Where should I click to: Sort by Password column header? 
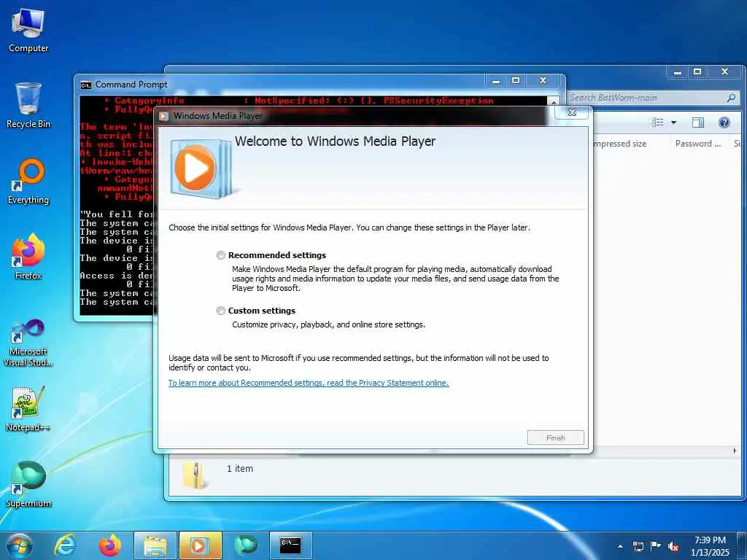point(698,144)
